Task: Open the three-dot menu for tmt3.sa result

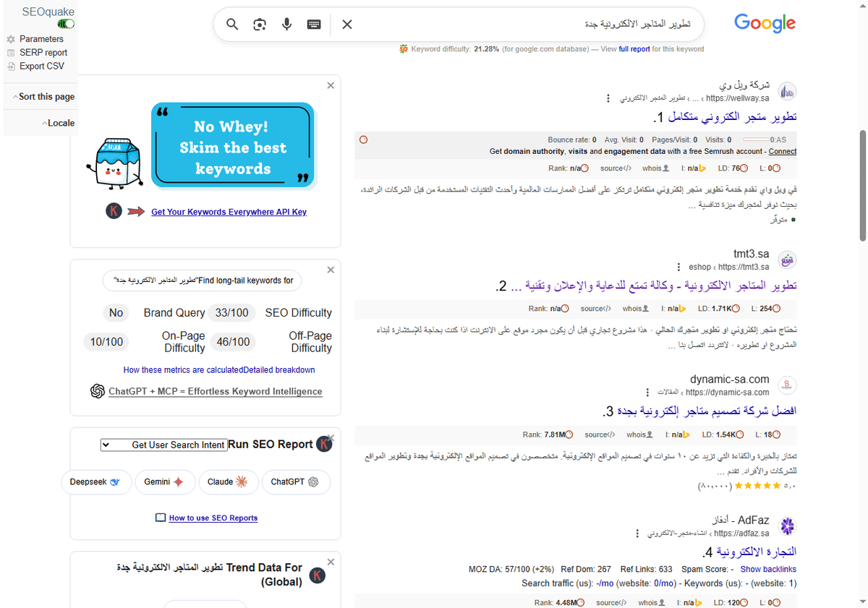Action: (x=678, y=266)
